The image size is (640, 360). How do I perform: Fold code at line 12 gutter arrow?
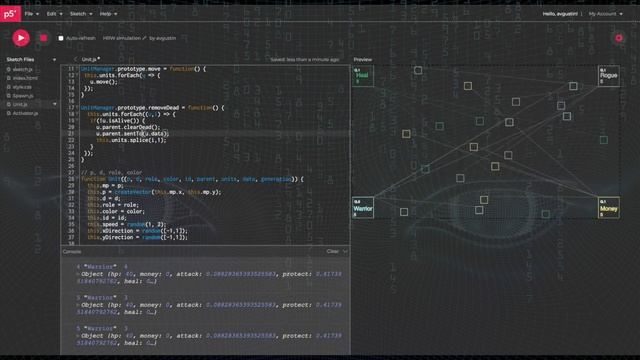tap(77, 76)
